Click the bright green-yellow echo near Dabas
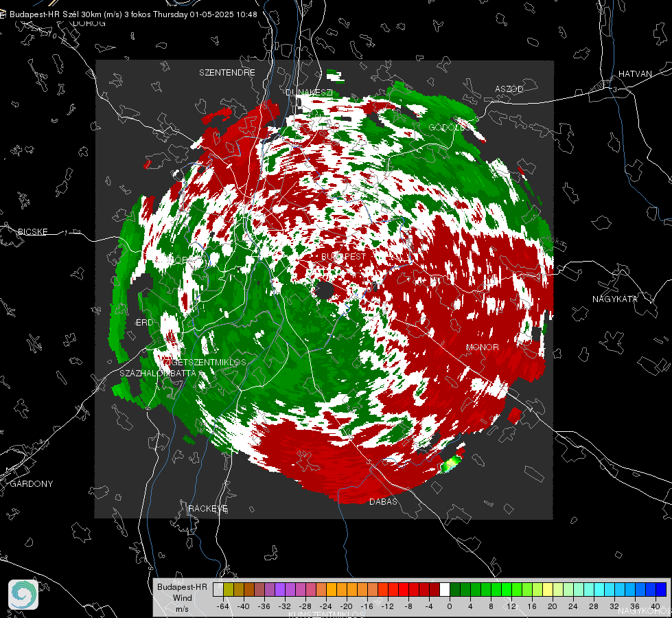 coord(451,464)
